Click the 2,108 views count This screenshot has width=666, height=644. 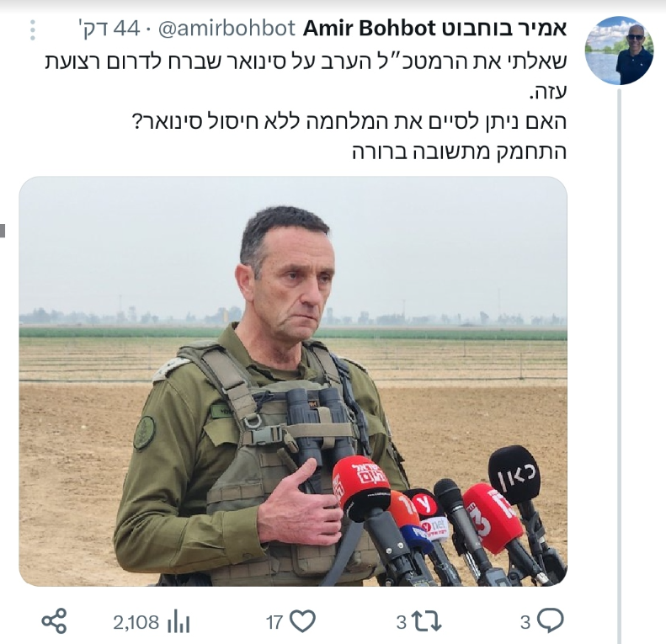(136, 623)
